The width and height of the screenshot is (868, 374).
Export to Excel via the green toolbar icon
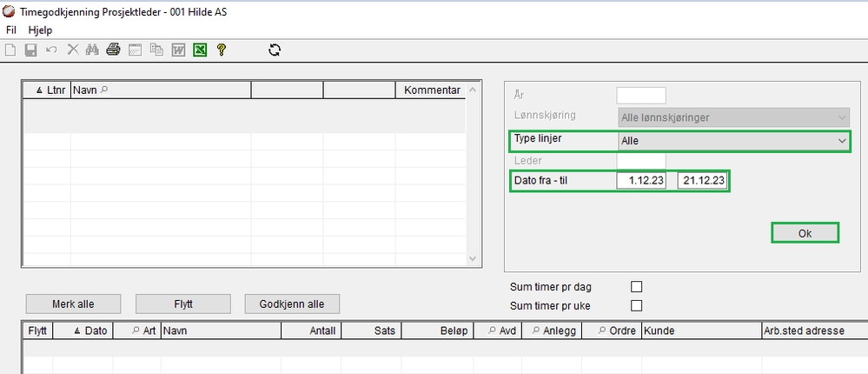(x=200, y=50)
